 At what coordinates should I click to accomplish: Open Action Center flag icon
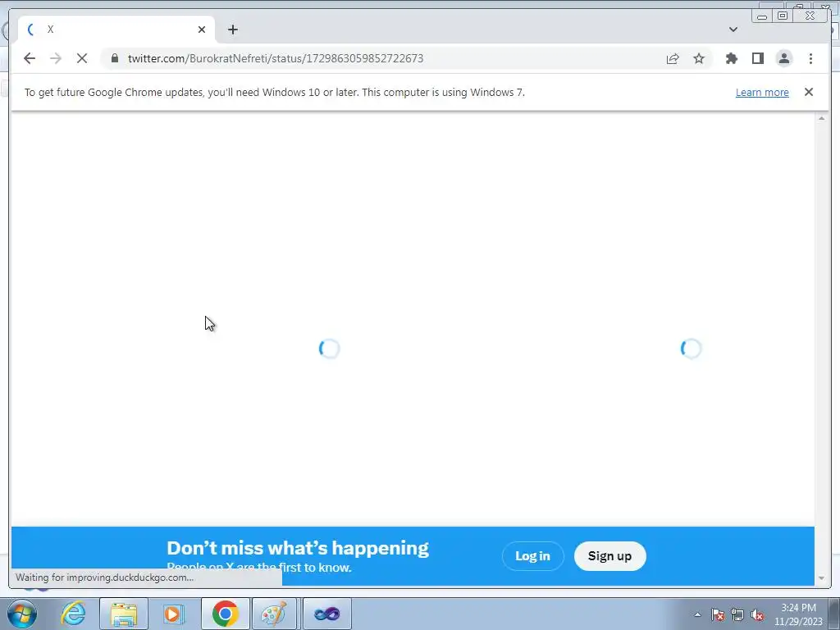pos(718,615)
